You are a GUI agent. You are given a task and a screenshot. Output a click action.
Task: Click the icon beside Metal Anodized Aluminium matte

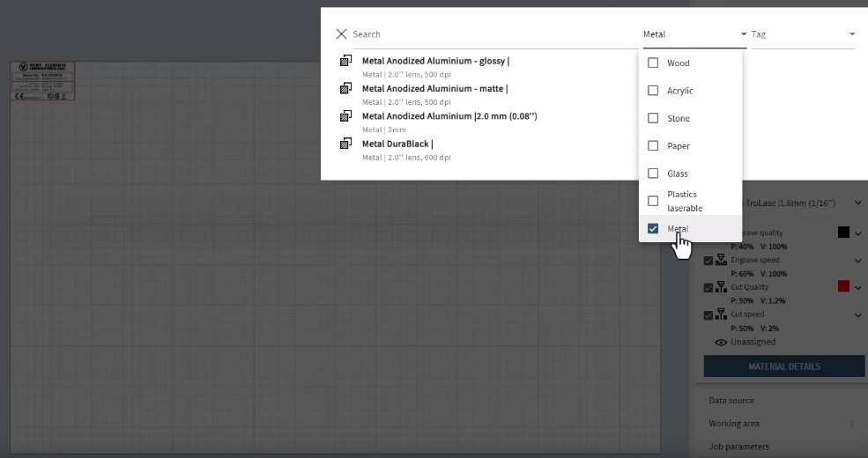[346, 89]
